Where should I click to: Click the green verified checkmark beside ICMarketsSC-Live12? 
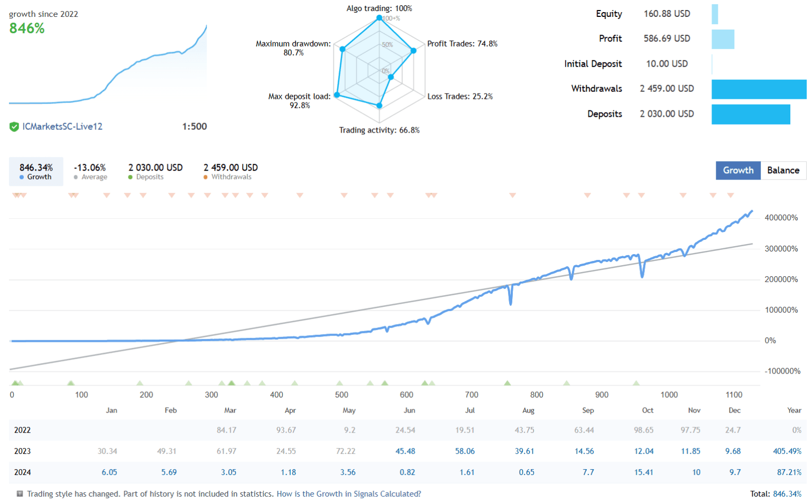(x=13, y=127)
